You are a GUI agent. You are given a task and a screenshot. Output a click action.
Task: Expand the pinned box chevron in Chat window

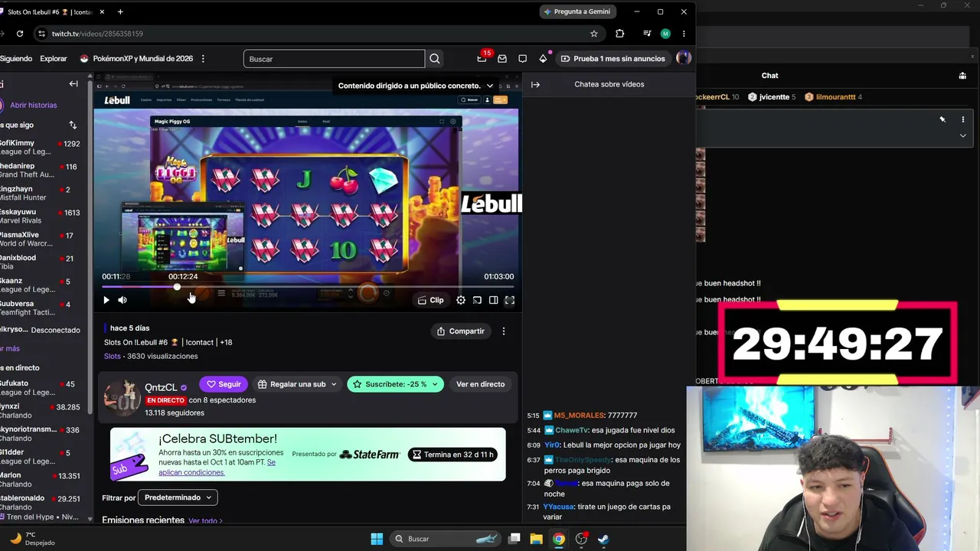963,135
